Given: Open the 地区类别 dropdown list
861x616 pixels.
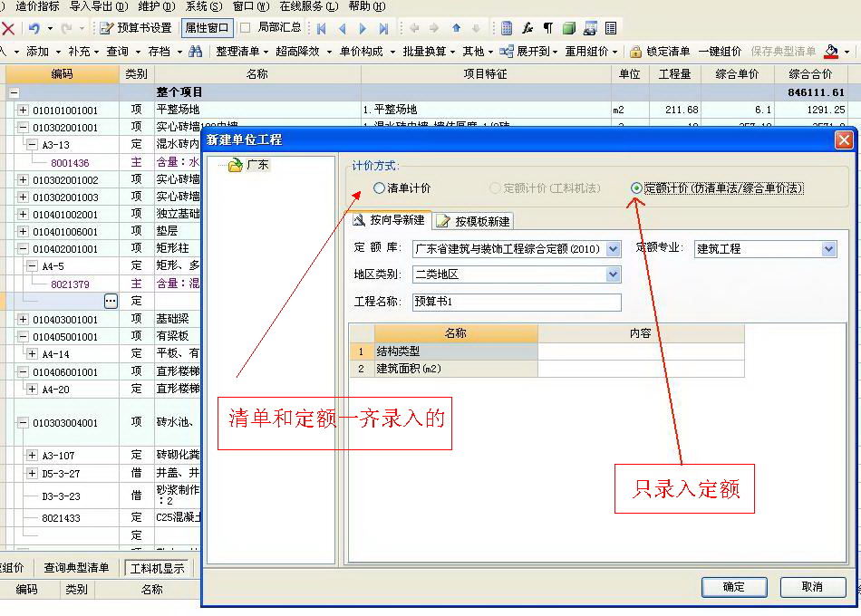Looking at the screenshot, I should (x=614, y=274).
